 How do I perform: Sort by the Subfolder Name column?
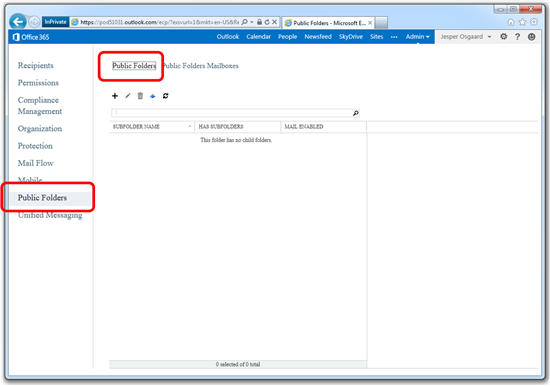152,126
